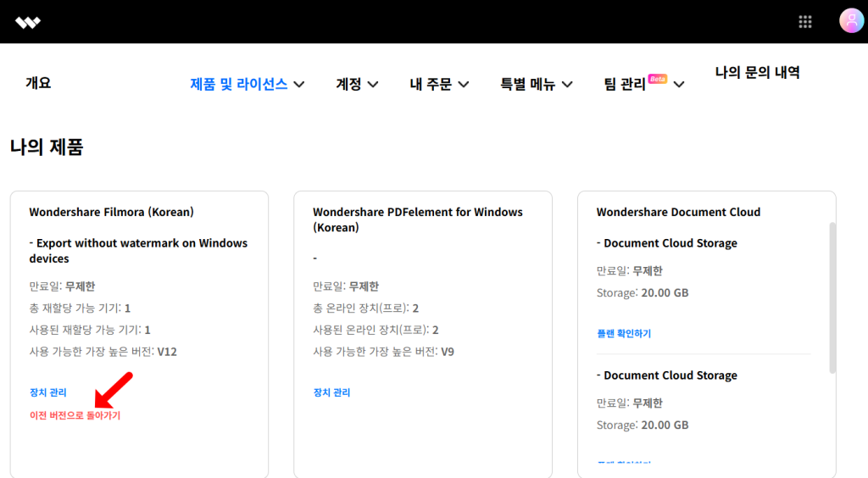The image size is (868, 478).
Task: Open the 팀 관리 menu
Action: point(625,84)
